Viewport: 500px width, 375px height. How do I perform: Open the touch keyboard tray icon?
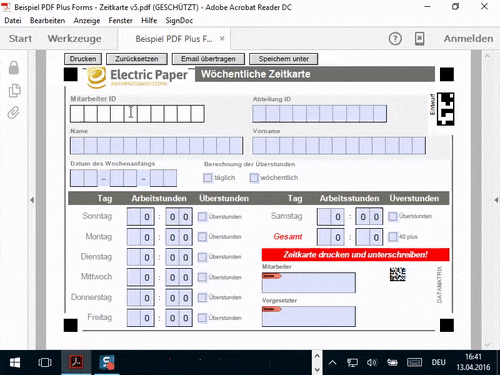coord(414,362)
